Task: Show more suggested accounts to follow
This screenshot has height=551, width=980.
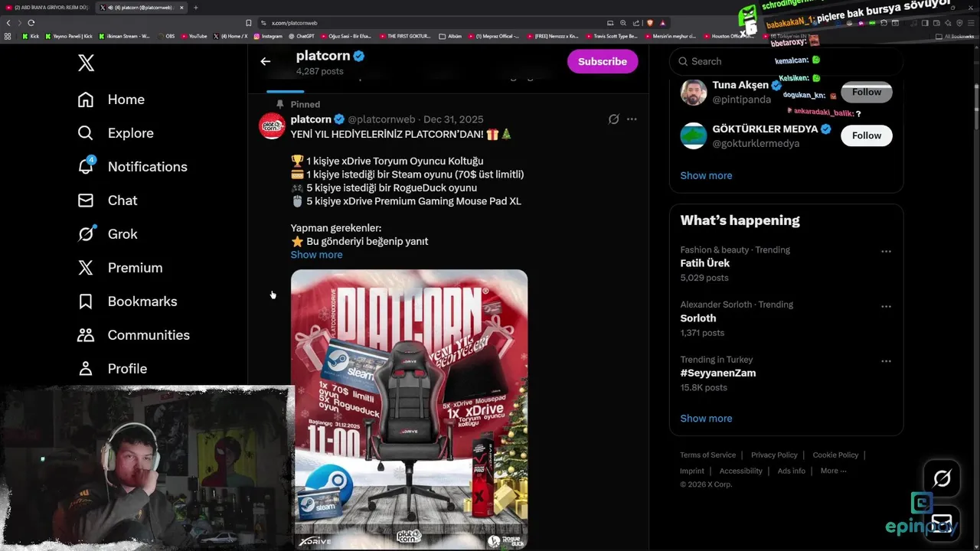Action: tap(706, 175)
